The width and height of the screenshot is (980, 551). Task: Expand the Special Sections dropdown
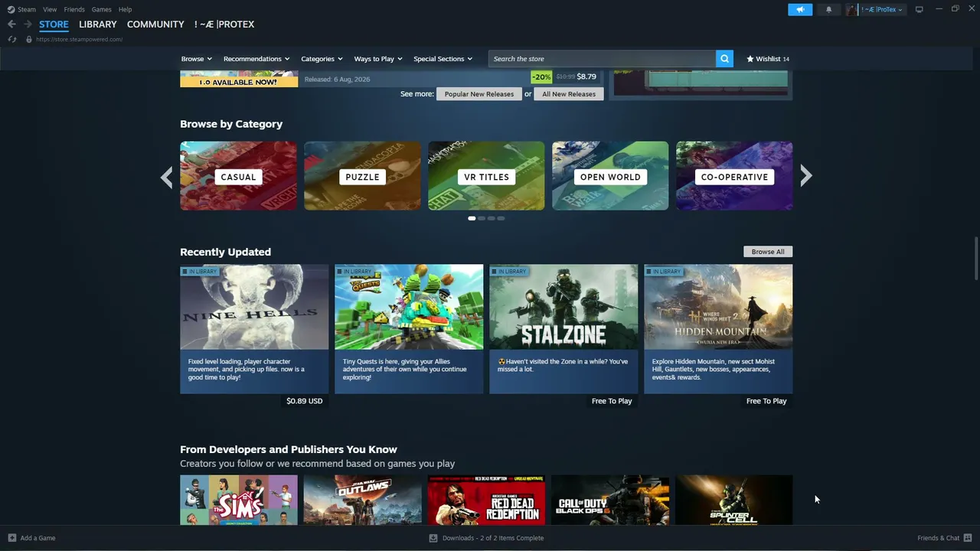(443, 59)
